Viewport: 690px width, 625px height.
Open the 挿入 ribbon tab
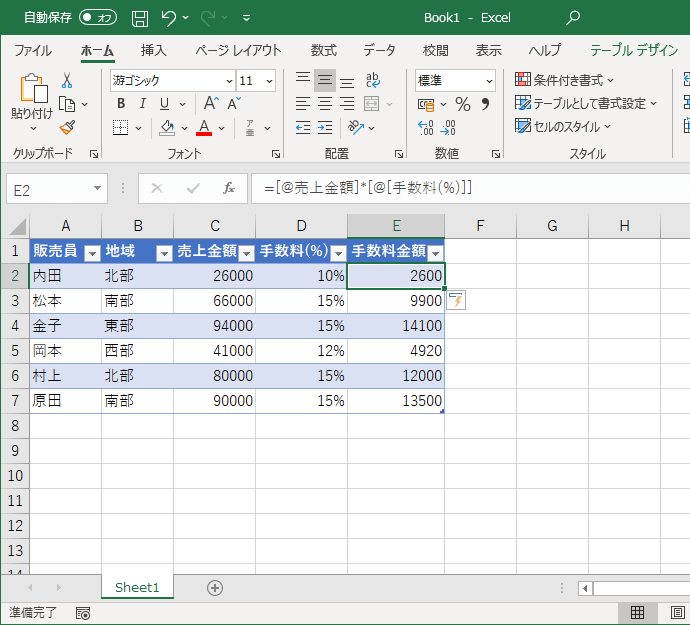[x=154, y=50]
